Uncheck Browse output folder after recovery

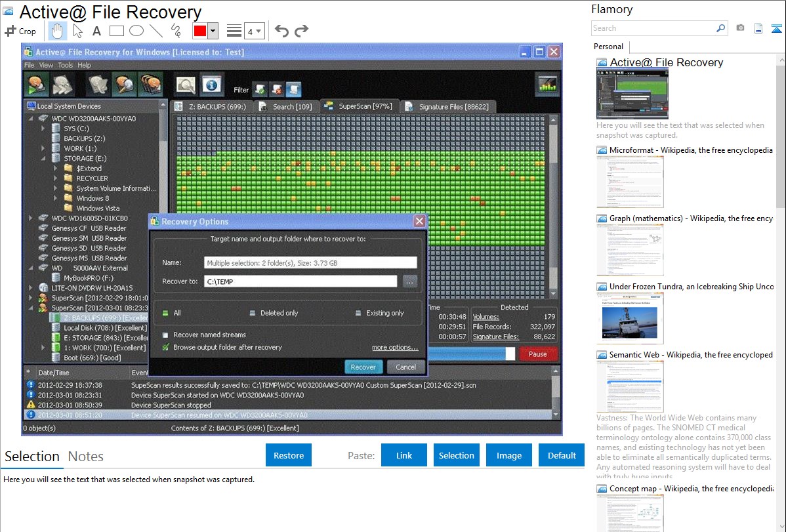pos(165,347)
